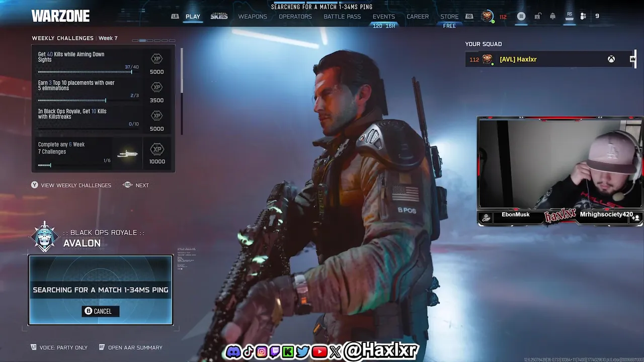The height and width of the screenshot is (362, 644).
Task: Click the 1/6 weekly completion progress bar
Action: (x=74, y=165)
